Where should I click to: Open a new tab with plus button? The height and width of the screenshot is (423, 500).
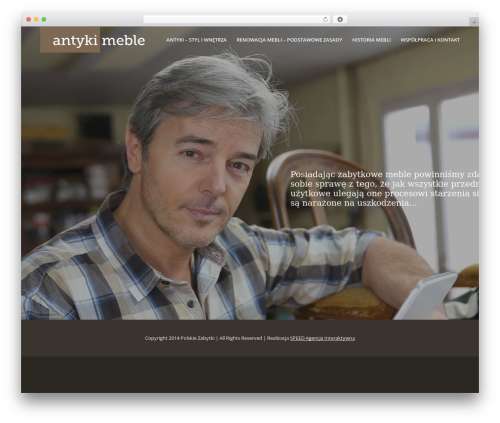474,22
